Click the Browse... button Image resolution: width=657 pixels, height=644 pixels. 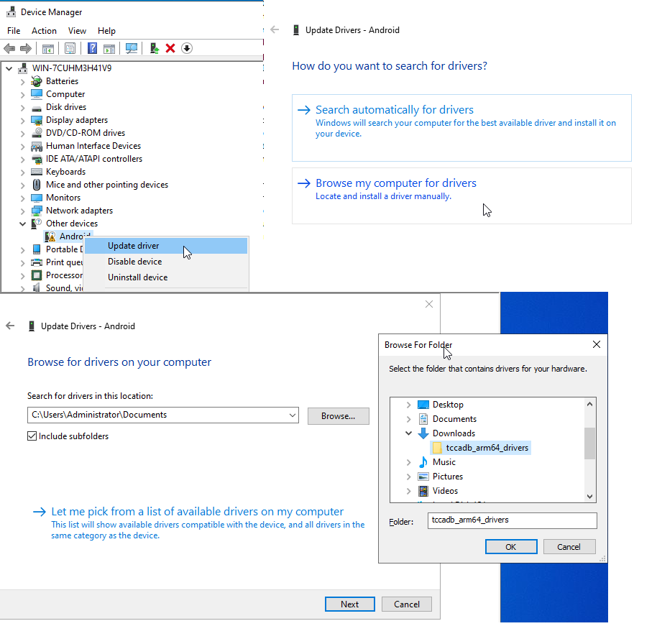pyautogui.click(x=338, y=416)
